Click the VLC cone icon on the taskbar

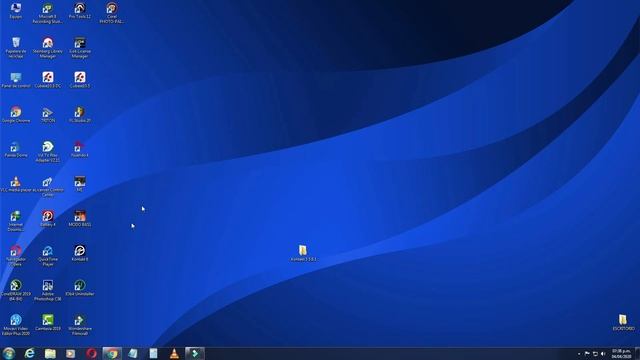(x=174, y=353)
